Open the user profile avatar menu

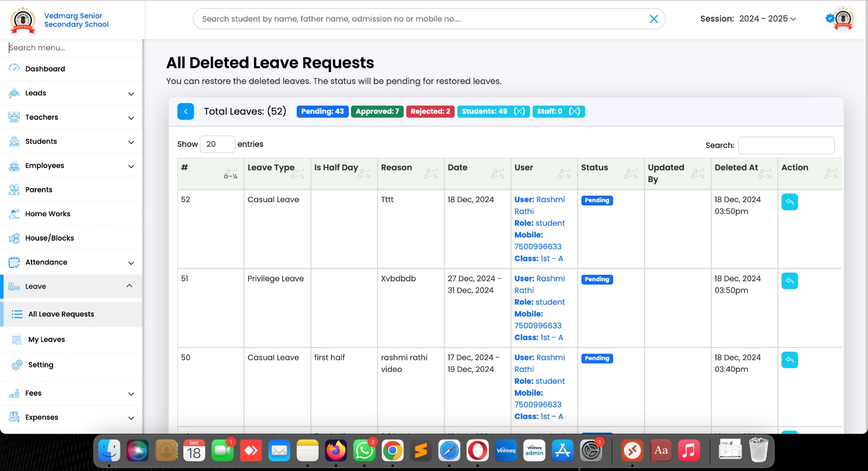pos(843,19)
